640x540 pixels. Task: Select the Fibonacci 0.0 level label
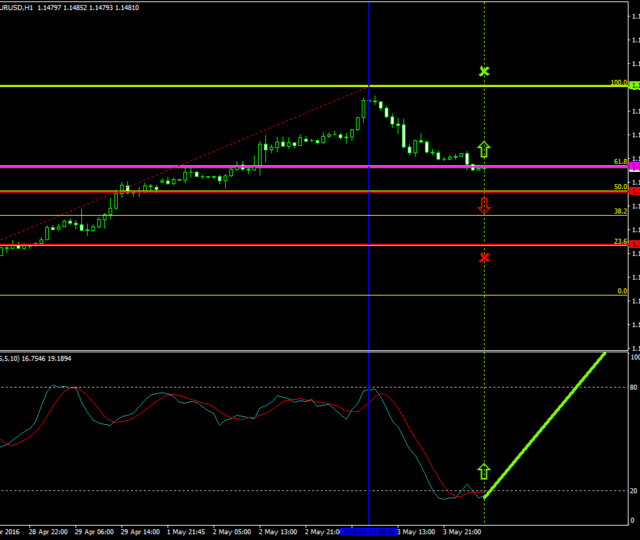pos(622,291)
